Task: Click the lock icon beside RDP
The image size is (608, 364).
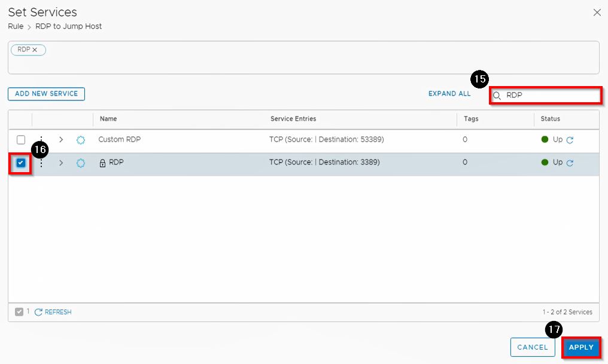Action: (x=102, y=163)
